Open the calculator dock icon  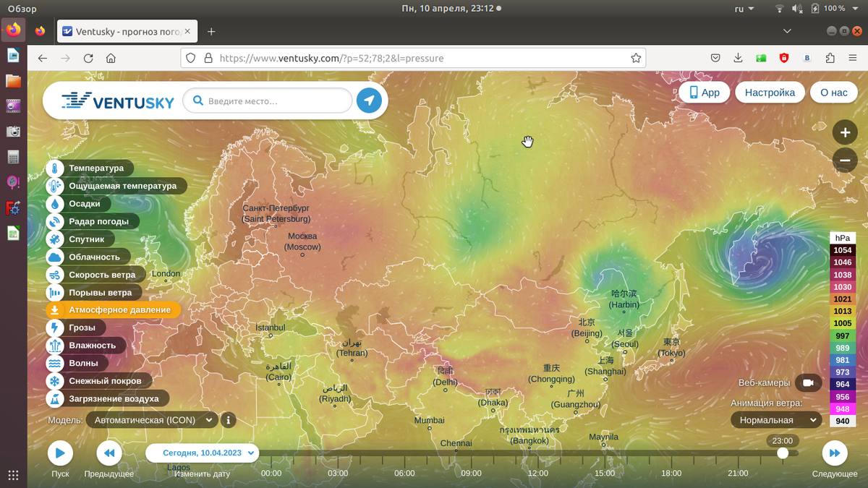[13, 157]
